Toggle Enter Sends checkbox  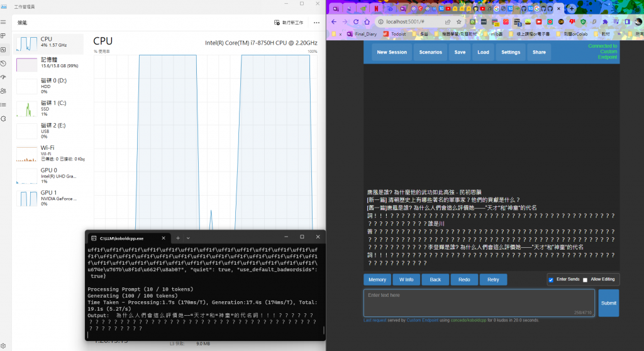[x=551, y=280]
